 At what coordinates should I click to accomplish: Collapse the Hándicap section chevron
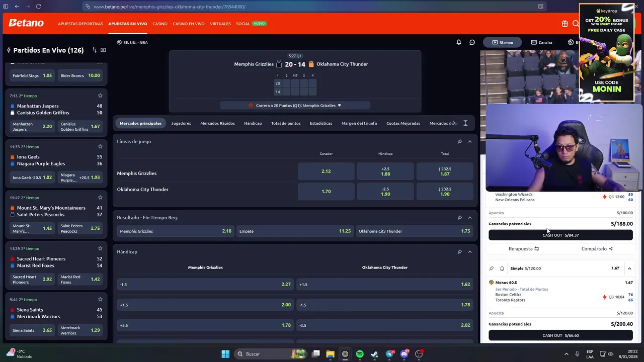pyautogui.click(x=470, y=251)
